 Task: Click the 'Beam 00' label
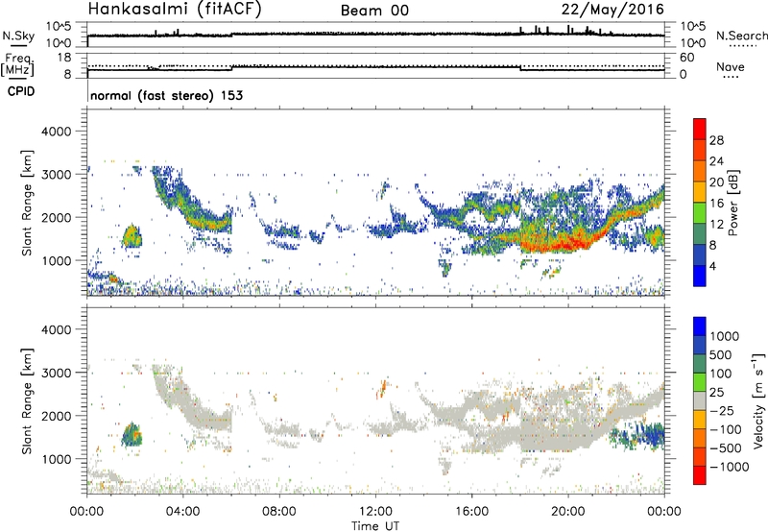(x=374, y=11)
